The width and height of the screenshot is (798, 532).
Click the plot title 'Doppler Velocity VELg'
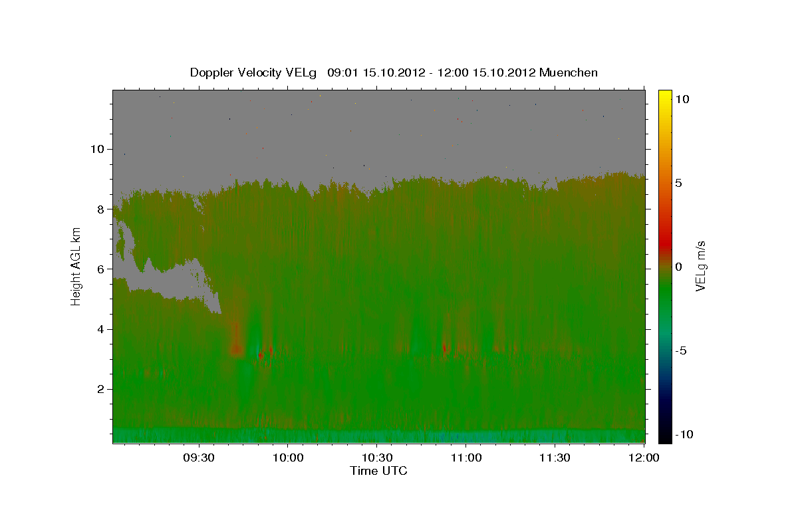[x=253, y=72]
